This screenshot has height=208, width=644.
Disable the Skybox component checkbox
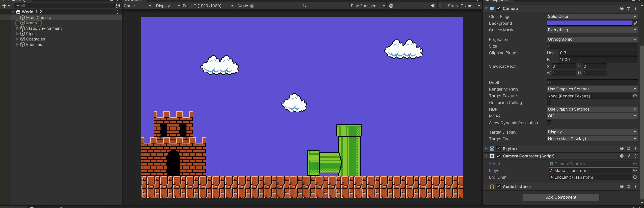pyautogui.click(x=498, y=149)
